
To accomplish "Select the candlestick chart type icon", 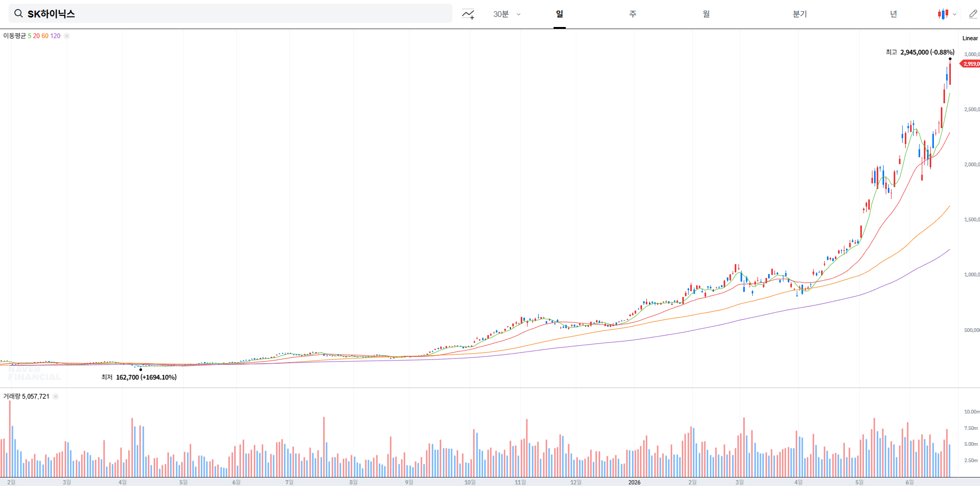I will click(943, 14).
